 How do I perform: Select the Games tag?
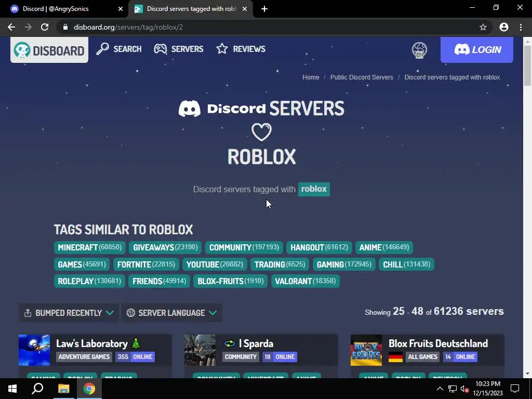tap(82, 264)
